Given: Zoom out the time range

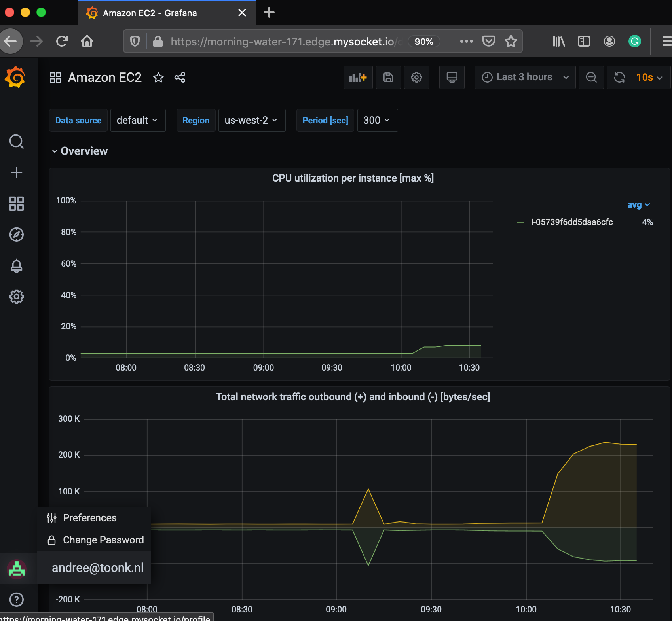Looking at the screenshot, I should (591, 77).
